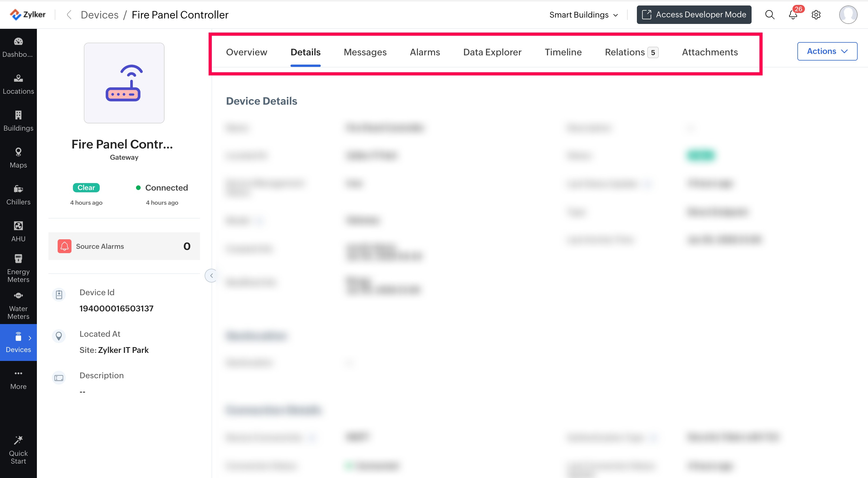Open AHU sidebar section
This screenshot has width=868, height=478.
click(x=18, y=231)
